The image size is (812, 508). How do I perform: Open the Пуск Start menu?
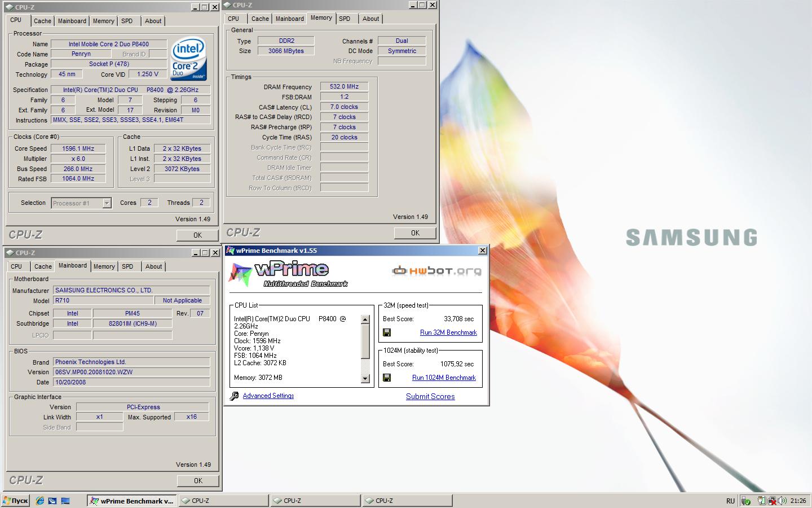[x=15, y=501]
